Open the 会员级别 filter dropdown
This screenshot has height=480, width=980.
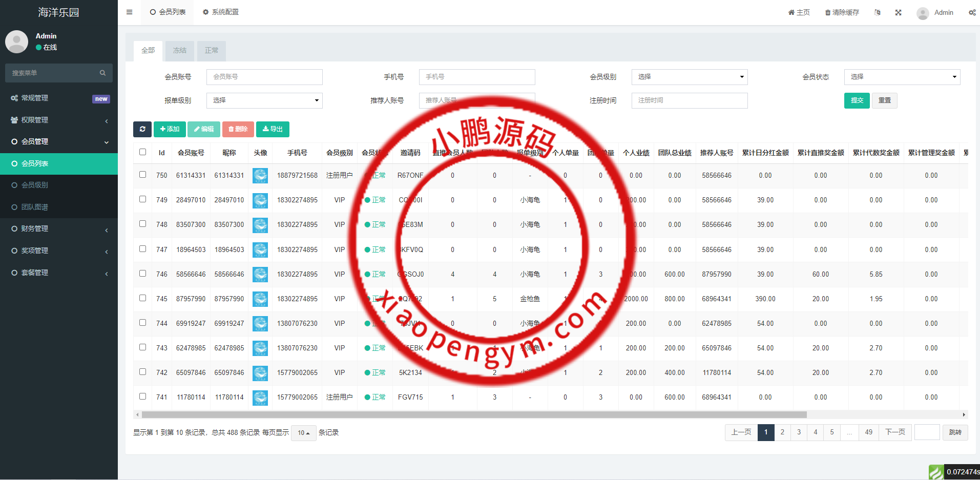pyautogui.click(x=689, y=77)
